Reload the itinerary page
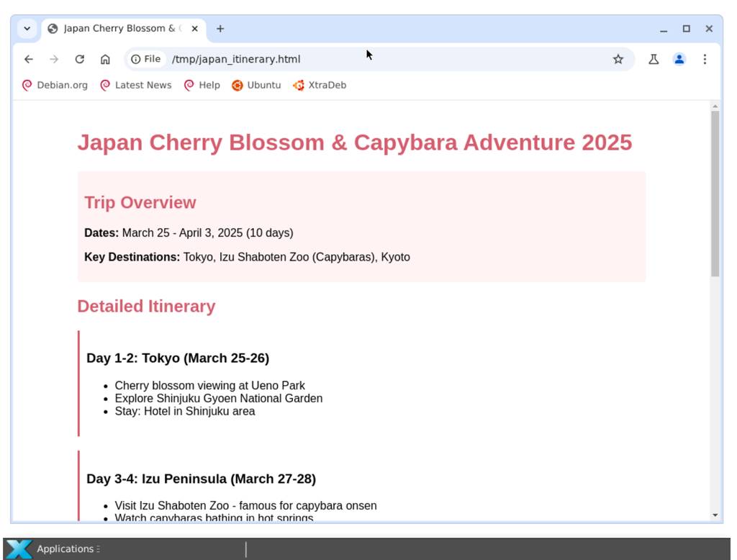This screenshot has height=560, width=737. coord(80,59)
